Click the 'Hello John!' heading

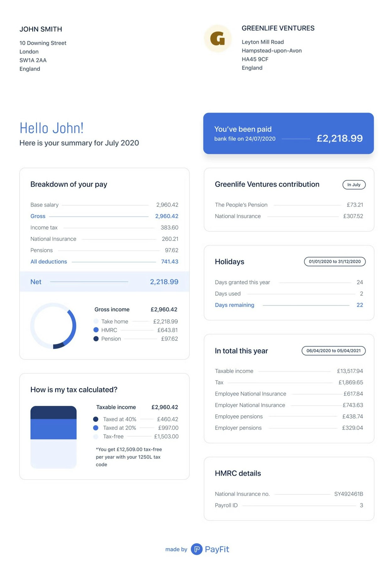point(52,128)
